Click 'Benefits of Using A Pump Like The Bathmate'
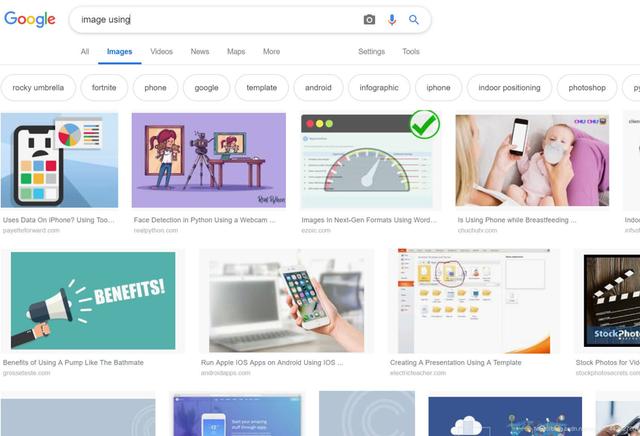This screenshot has height=436, width=640. pos(73,362)
